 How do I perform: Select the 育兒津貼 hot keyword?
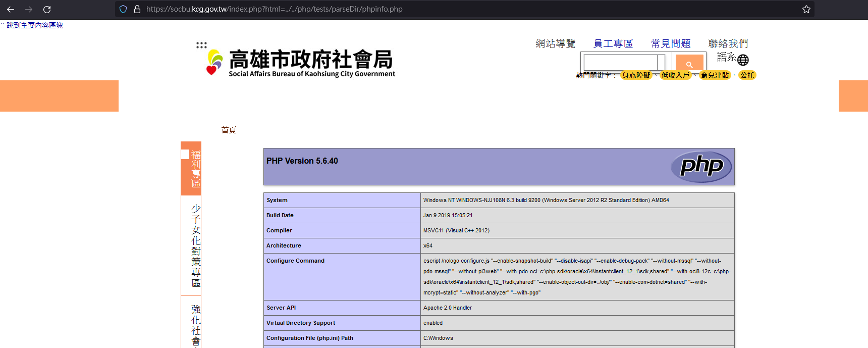(x=715, y=75)
